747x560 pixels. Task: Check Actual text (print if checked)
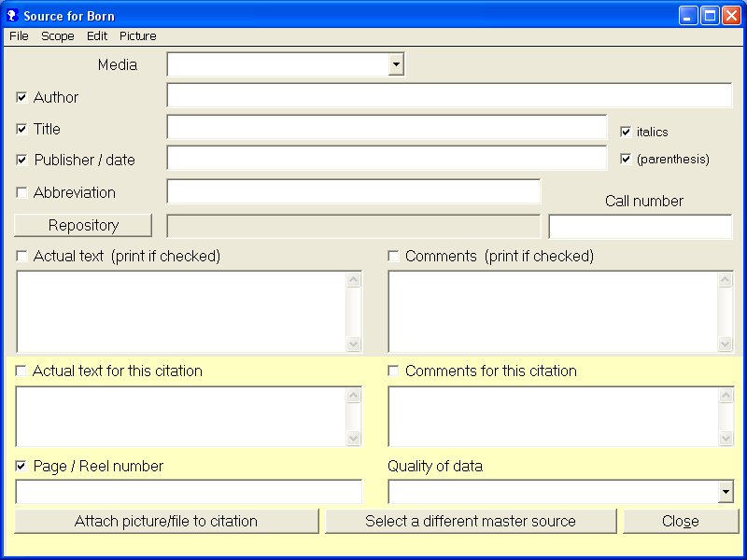[21, 256]
